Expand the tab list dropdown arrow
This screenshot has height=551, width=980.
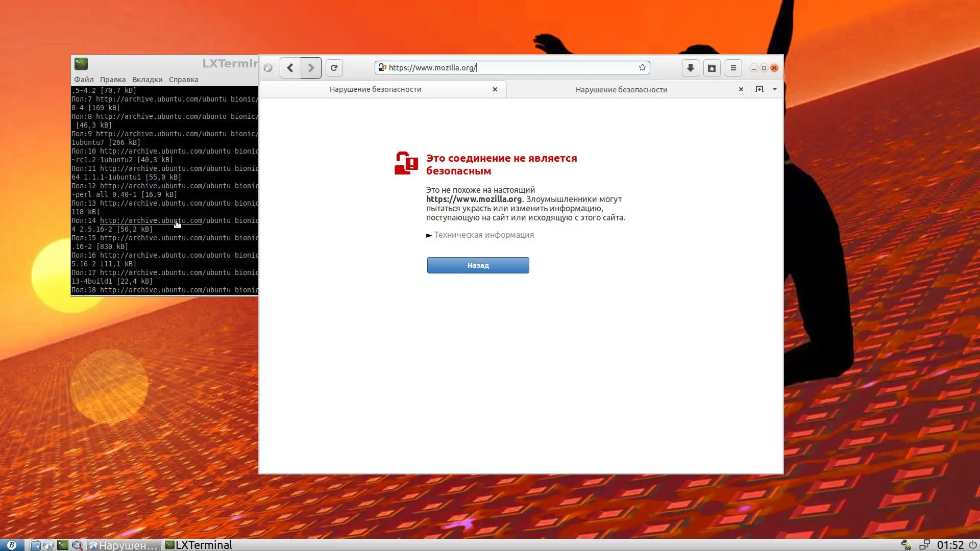pyautogui.click(x=774, y=89)
